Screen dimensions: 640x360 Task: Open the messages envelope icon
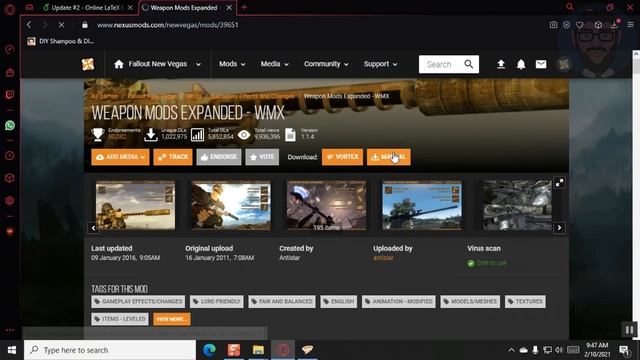click(x=541, y=64)
